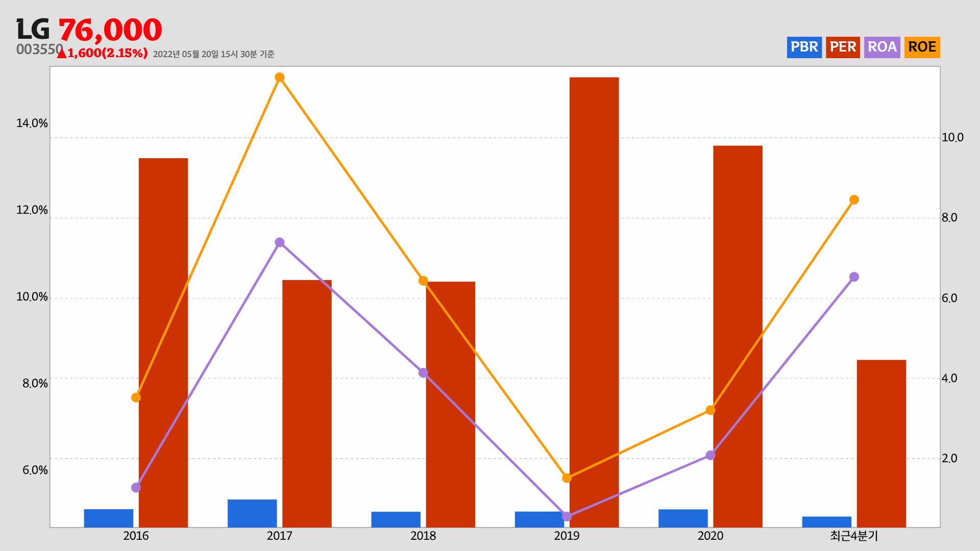Click the 2017 purple ROA data point
This screenshot has width=980, height=551.
280,242
